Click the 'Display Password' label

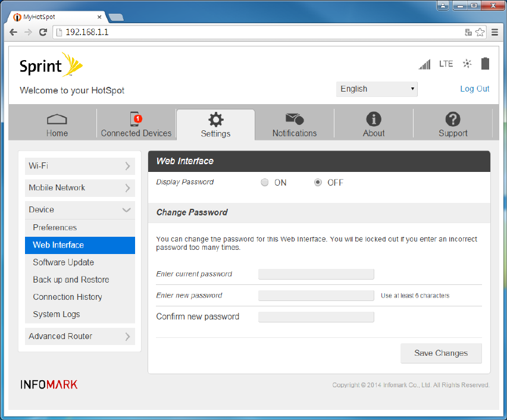point(185,182)
